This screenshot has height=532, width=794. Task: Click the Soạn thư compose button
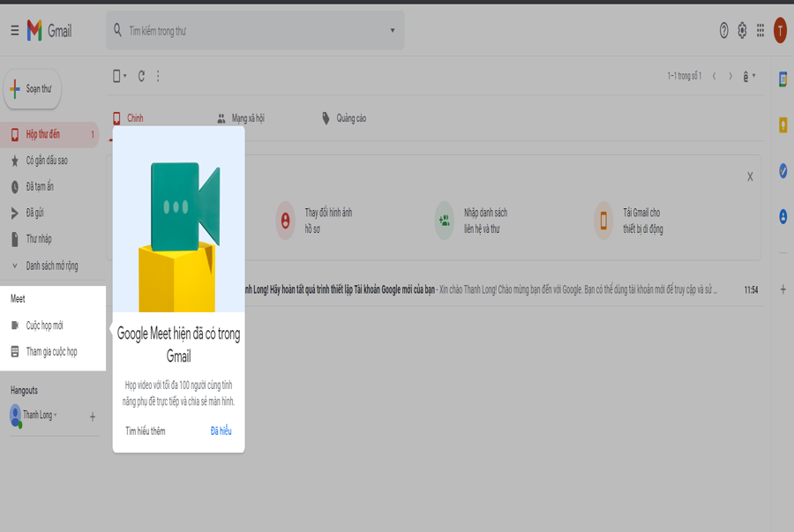pos(33,89)
